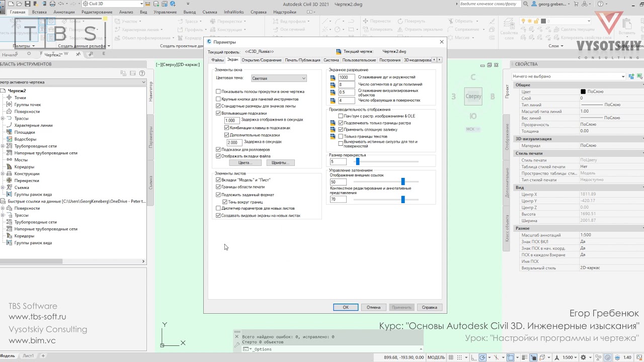644x362 pixels.
Task: Enable Только границы текстов checkbox
Action: pos(341,136)
